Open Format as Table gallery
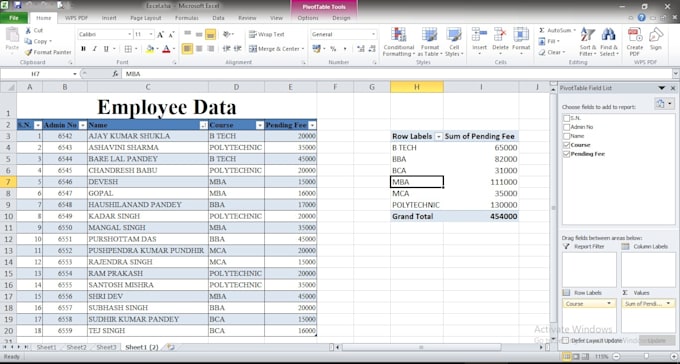680x364 pixels. [430, 42]
